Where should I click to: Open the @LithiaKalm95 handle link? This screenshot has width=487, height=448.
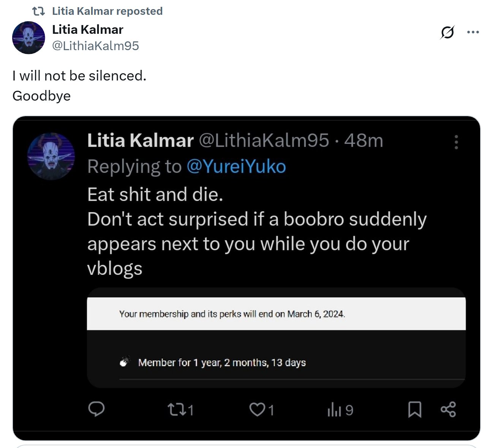click(95, 46)
